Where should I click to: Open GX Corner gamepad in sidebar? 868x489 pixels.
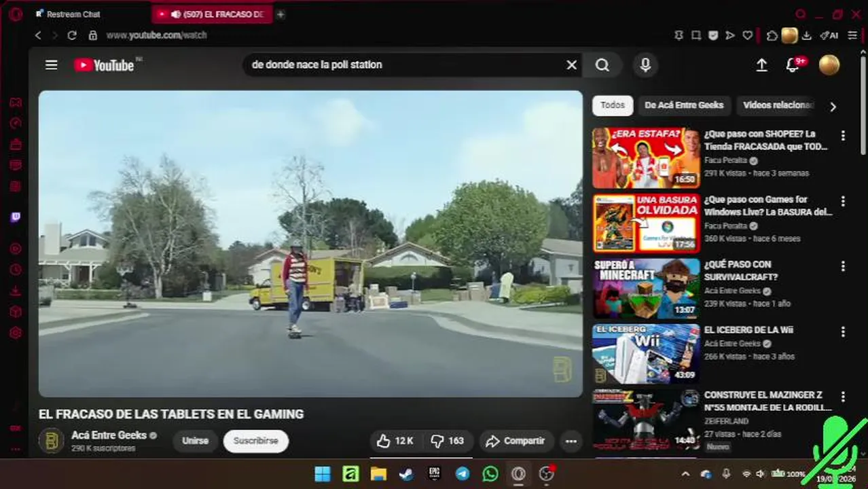coord(15,103)
